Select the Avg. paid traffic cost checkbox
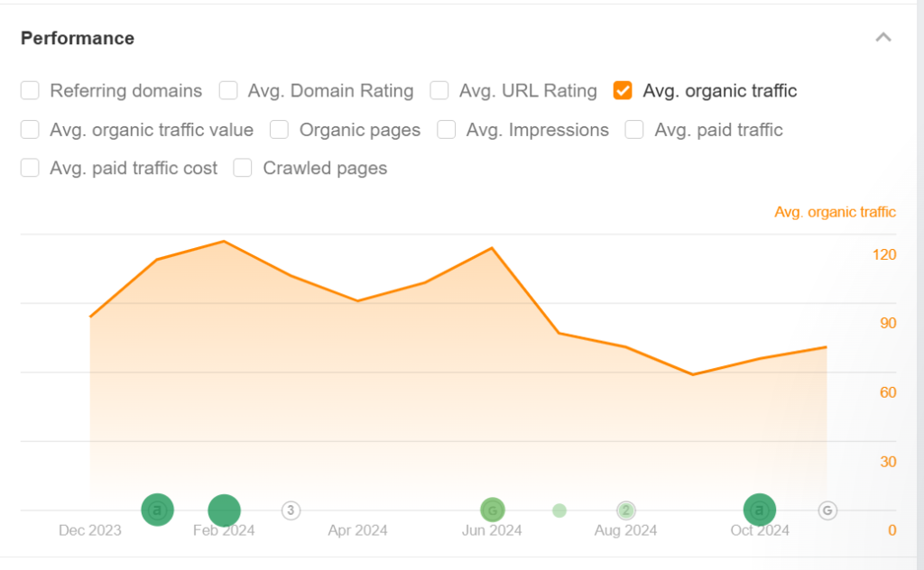The height and width of the screenshot is (570, 924). (x=31, y=168)
